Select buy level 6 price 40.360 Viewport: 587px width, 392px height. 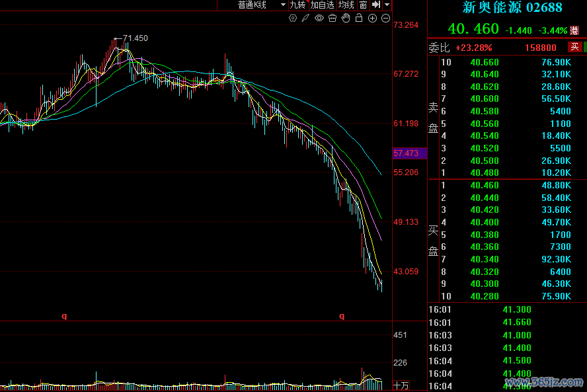click(485, 247)
